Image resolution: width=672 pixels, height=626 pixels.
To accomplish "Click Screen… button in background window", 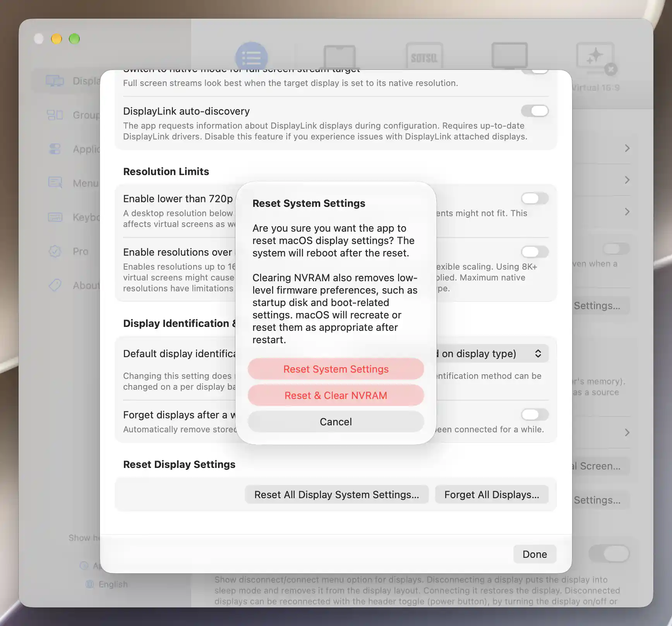I will [601, 466].
